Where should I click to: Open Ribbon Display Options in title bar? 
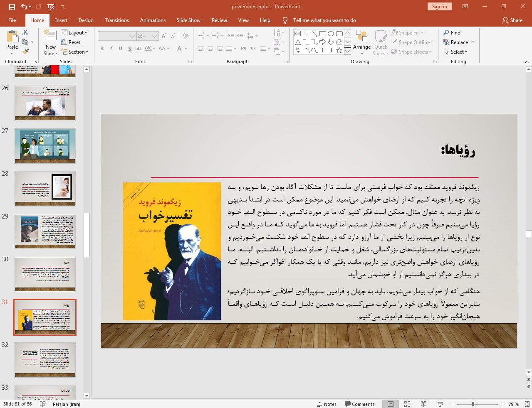(x=465, y=7)
